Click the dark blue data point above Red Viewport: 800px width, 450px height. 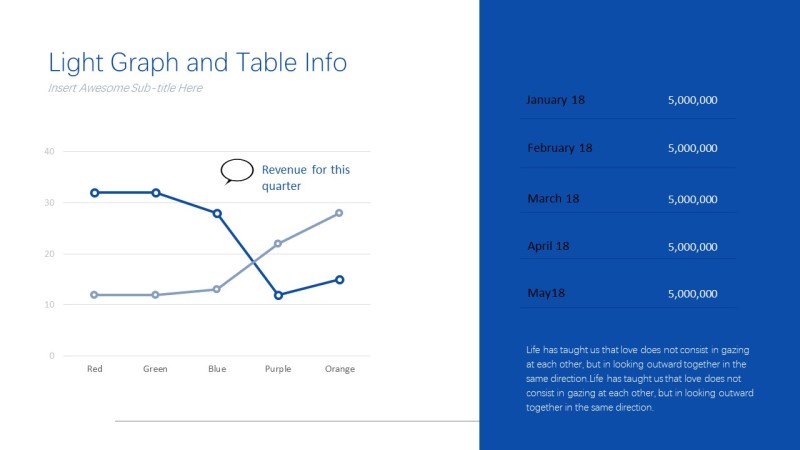coord(95,192)
